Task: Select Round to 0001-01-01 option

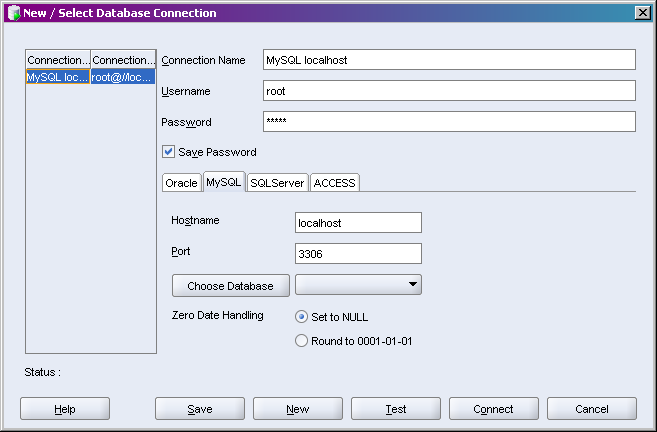Action: tap(301, 341)
